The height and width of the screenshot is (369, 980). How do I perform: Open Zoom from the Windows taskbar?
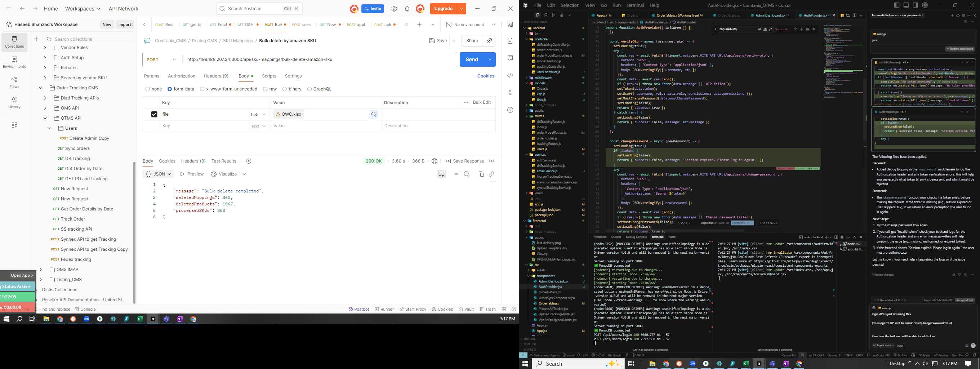pyautogui.click(x=86, y=319)
